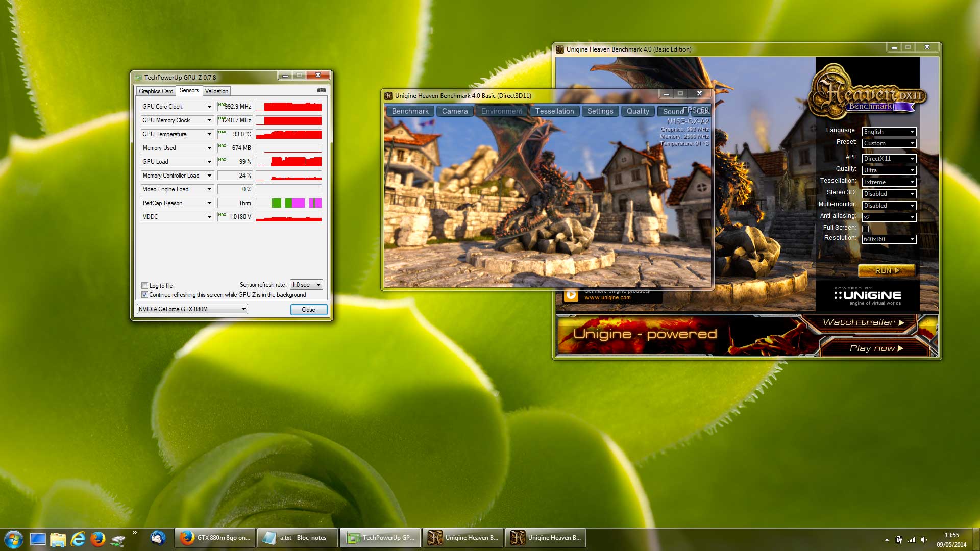Open Settings menu in Heaven window

point(600,111)
